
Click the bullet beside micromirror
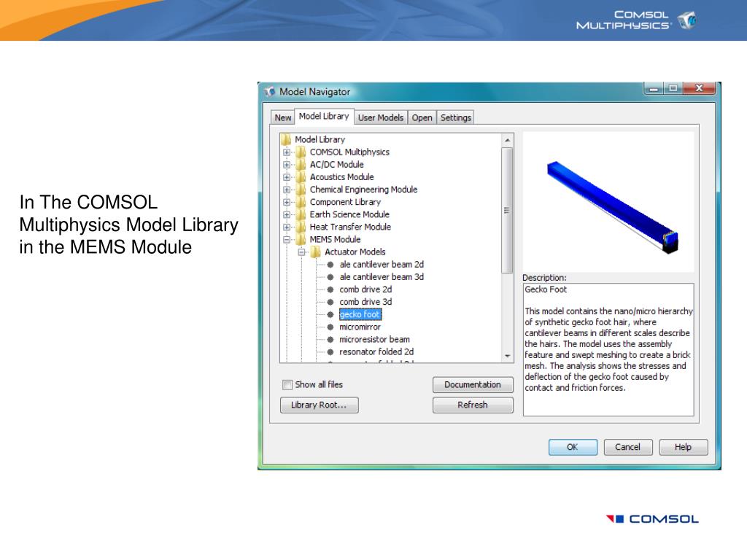coord(330,327)
